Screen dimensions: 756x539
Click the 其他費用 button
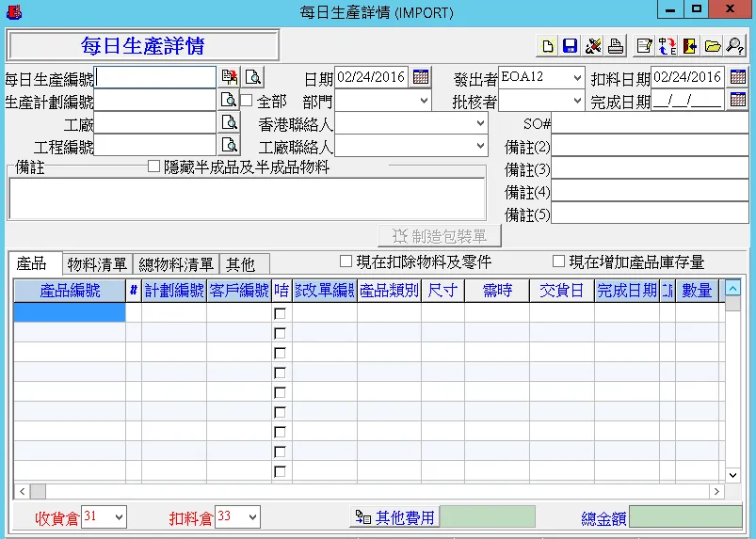click(394, 517)
